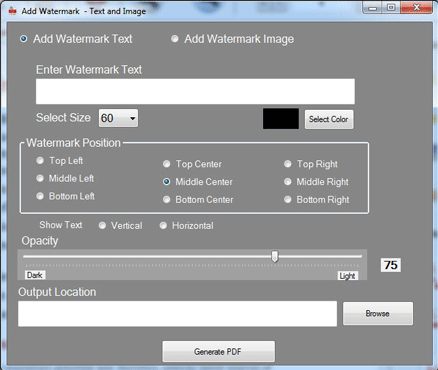Click the Browse button
The height and width of the screenshot is (370, 438).
pos(378,313)
